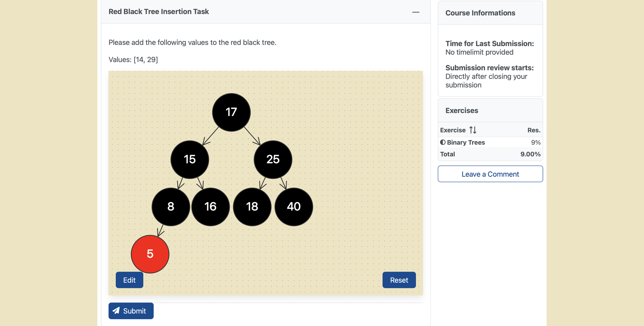This screenshot has width=644, height=326.
Task: Click the paper plane icon on Submit
Action: [116, 310]
